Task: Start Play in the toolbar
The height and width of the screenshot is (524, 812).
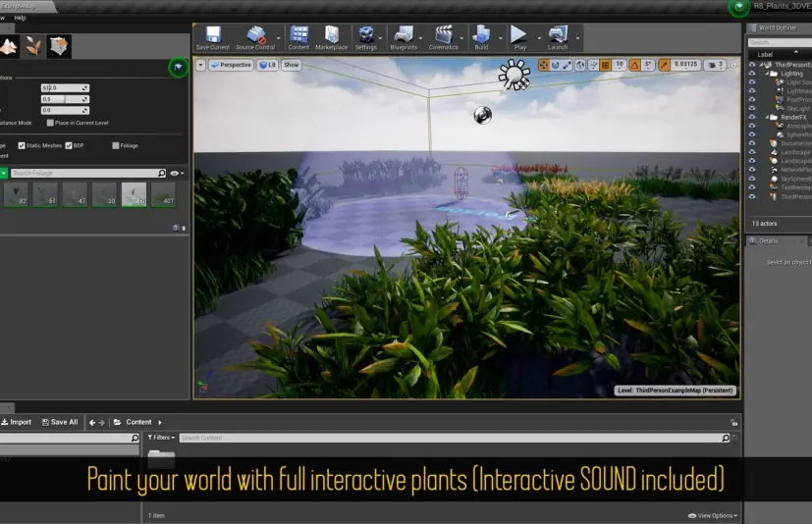Action: [x=519, y=38]
